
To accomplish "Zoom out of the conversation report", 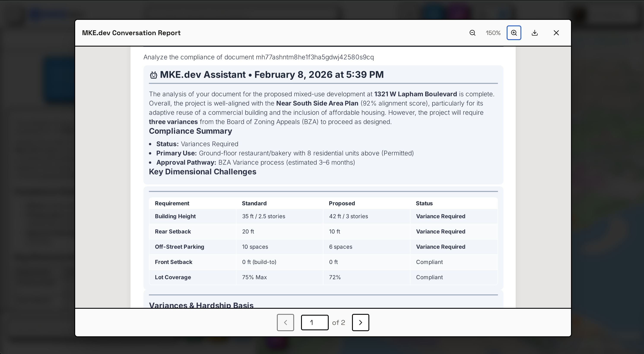I will point(472,33).
